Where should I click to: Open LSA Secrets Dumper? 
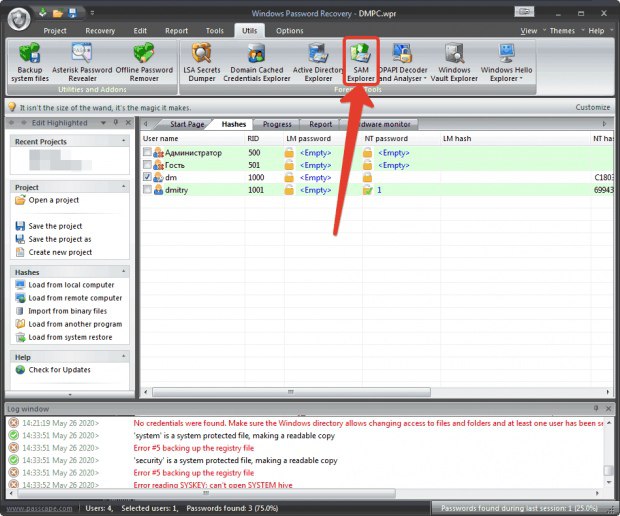tap(202, 62)
